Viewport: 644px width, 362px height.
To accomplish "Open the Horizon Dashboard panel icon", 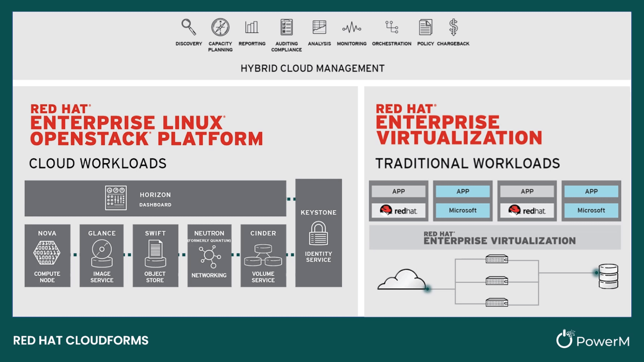I will [116, 198].
